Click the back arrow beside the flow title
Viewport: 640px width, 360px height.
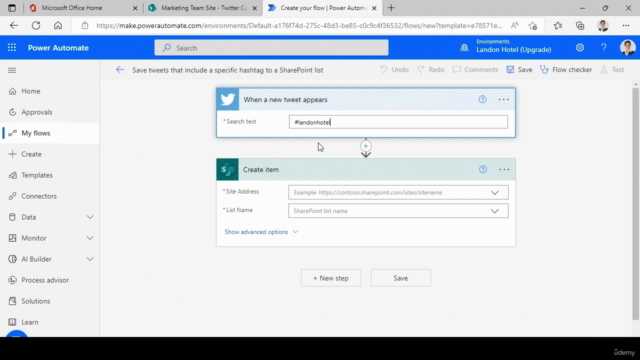(x=120, y=70)
